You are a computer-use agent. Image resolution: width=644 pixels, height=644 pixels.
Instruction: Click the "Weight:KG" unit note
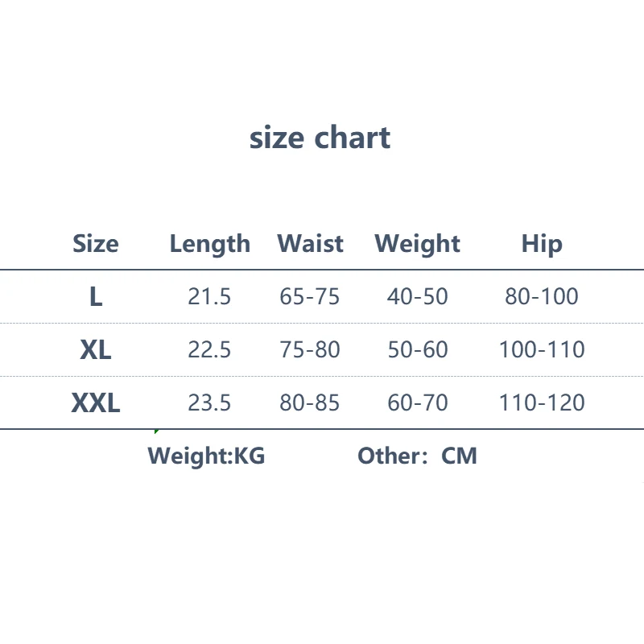[x=206, y=456]
